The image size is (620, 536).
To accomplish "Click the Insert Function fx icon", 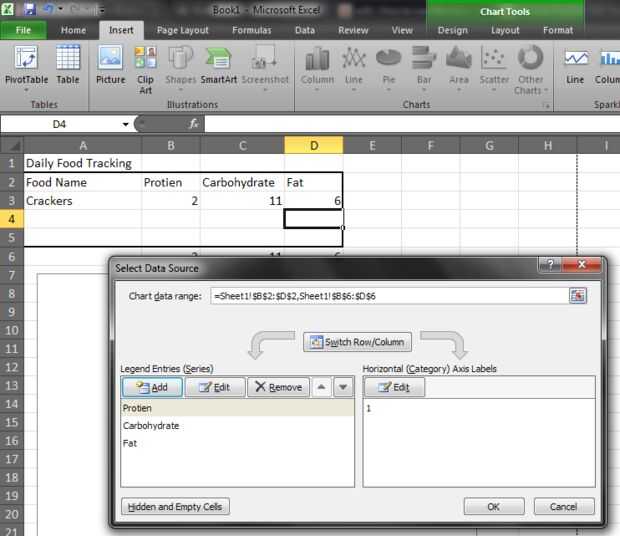I will (x=194, y=124).
